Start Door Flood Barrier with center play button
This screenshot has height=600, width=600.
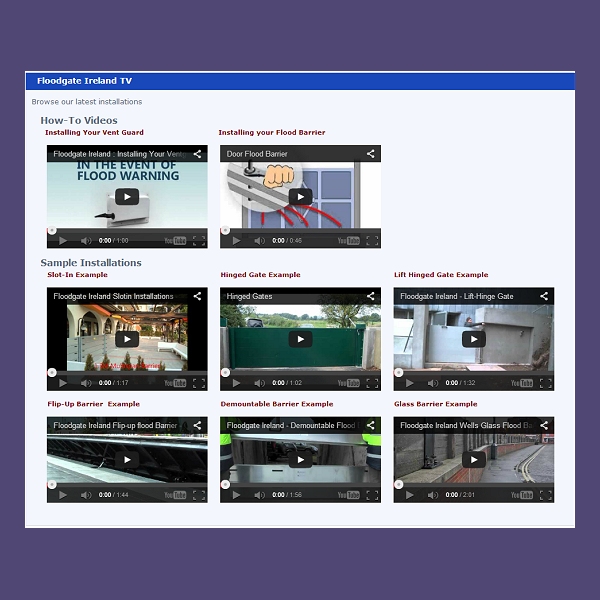point(300,197)
